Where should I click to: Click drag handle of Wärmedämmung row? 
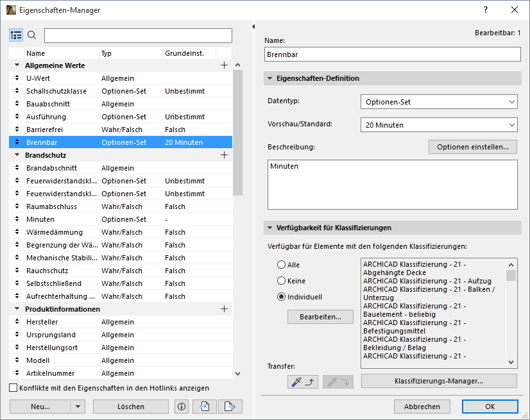tap(17, 232)
